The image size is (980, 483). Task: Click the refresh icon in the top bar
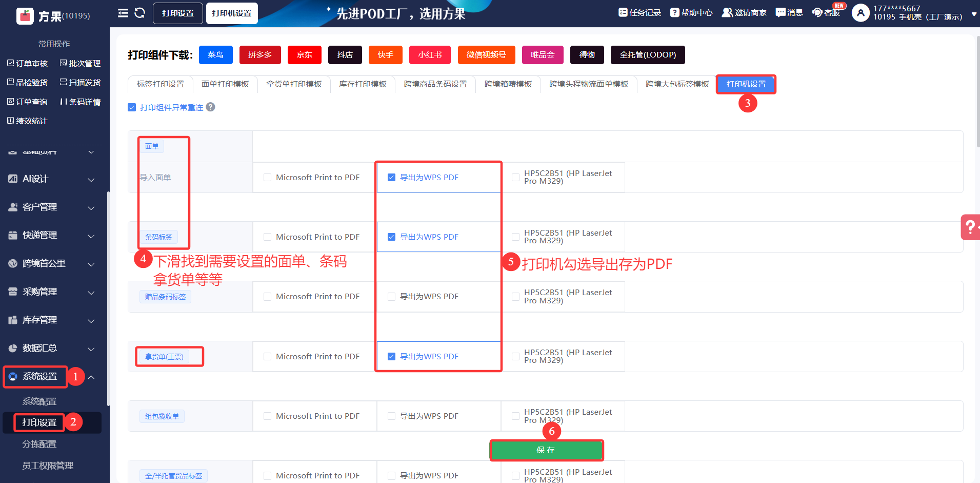click(139, 13)
